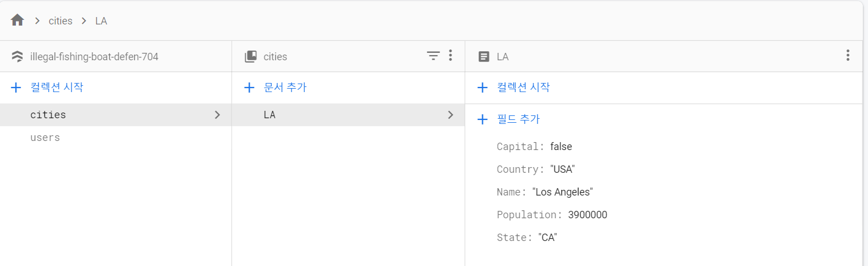Click the Name field label
Image resolution: width=868 pixels, height=266 pixels.
[x=511, y=192]
